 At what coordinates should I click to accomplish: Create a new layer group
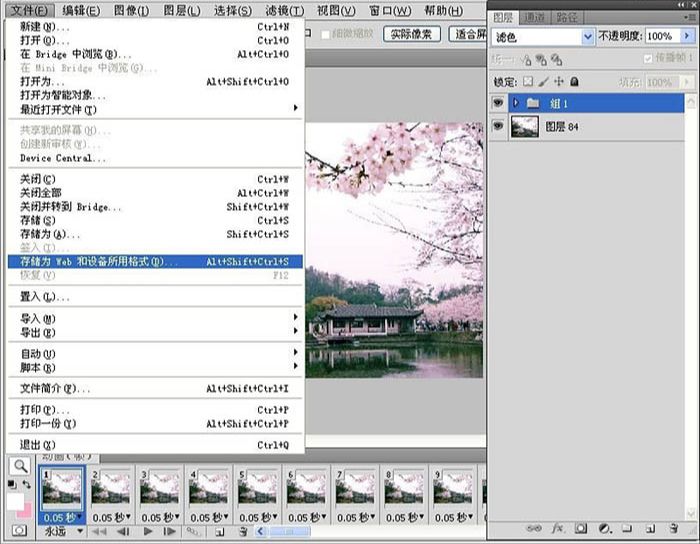627,528
